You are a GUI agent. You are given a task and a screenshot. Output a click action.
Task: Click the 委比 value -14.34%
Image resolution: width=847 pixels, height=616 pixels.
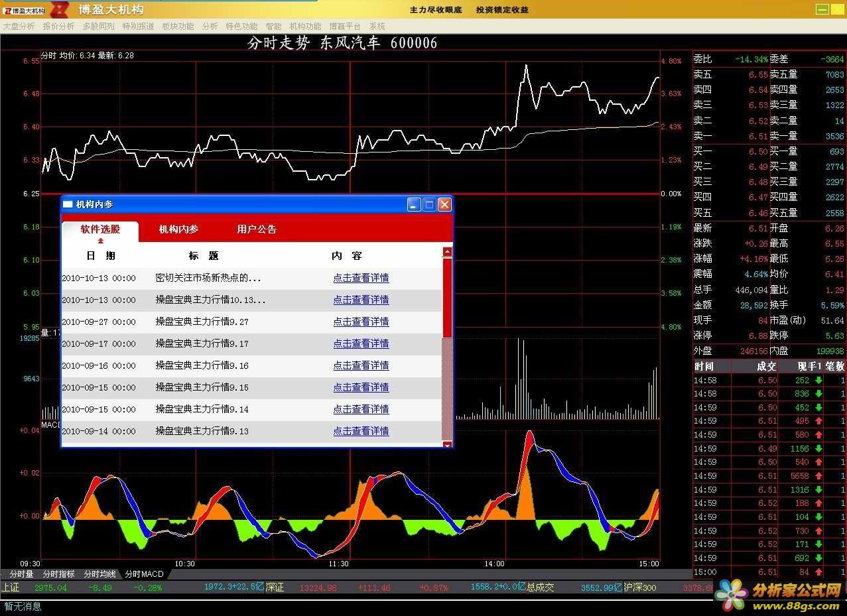(751, 60)
